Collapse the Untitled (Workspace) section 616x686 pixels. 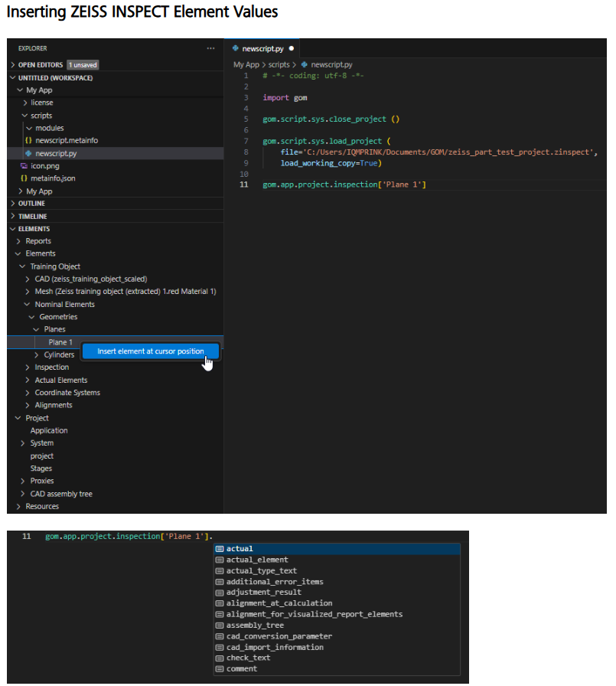[x=13, y=77]
